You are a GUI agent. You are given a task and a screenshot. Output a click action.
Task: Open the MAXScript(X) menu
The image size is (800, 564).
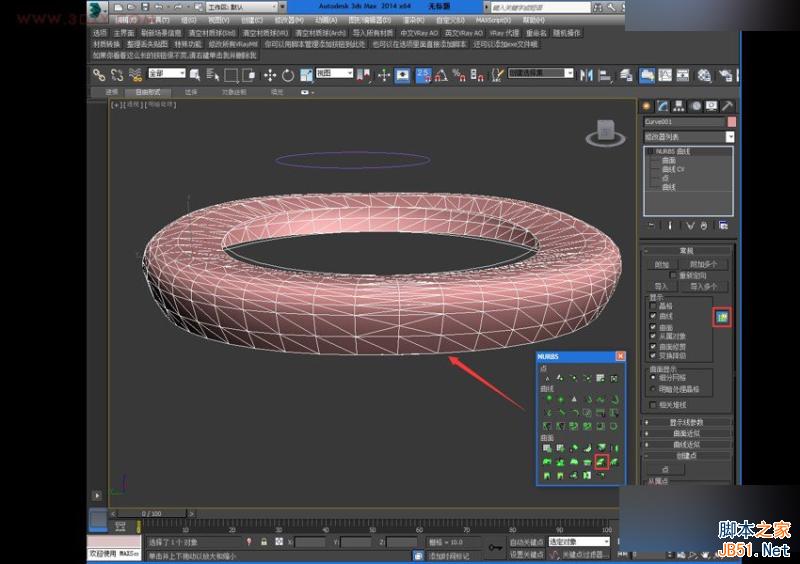click(x=494, y=19)
